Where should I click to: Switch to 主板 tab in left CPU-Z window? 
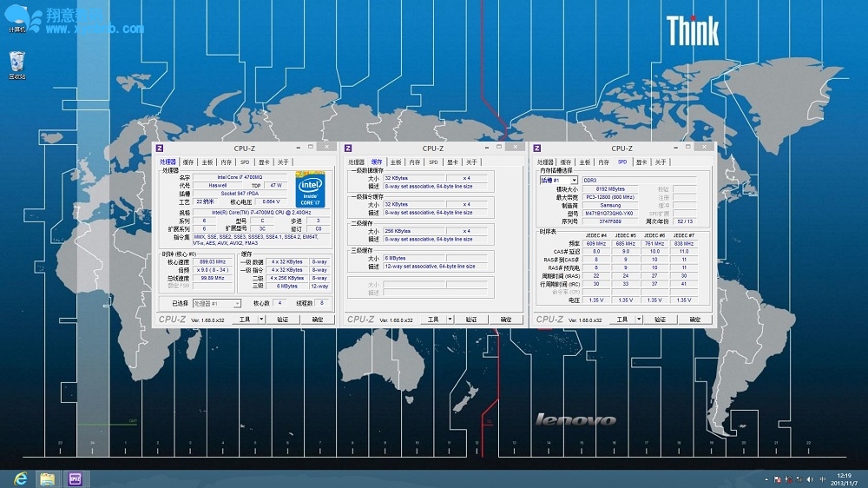tap(207, 162)
